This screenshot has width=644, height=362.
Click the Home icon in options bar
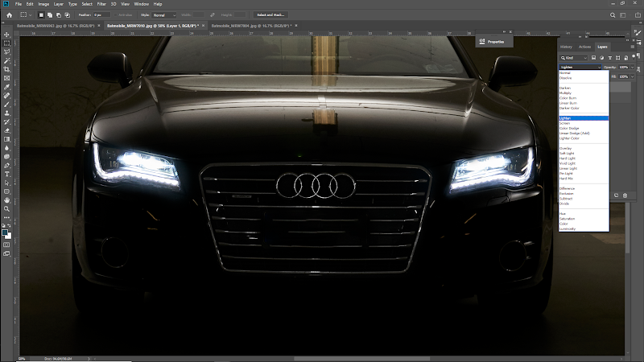9,14
